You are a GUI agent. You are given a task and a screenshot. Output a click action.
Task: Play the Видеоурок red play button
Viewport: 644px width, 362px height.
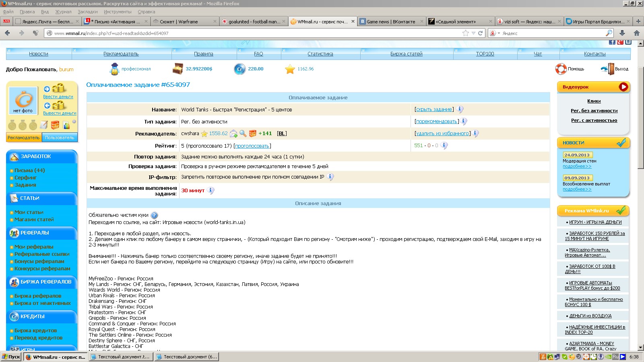(x=623, y=87)
